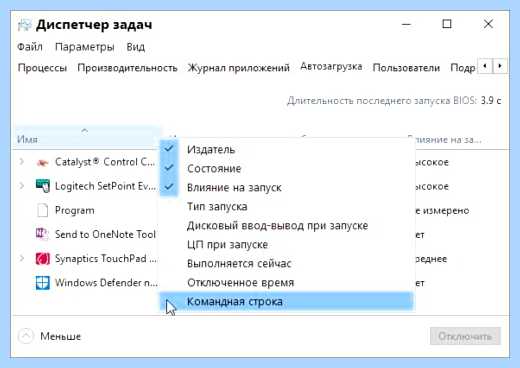
Task: Close the Task Manager window
Action: [488, 24]
